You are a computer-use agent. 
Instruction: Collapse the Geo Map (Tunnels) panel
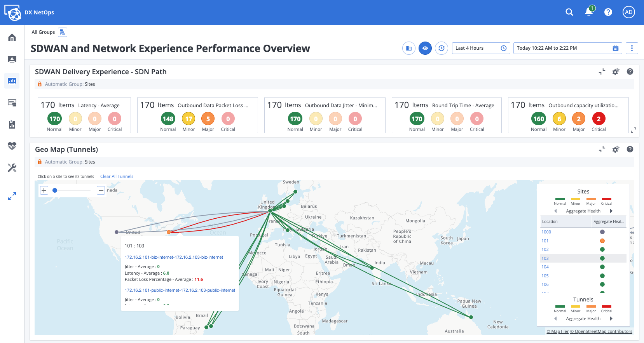tap(602, 150)
